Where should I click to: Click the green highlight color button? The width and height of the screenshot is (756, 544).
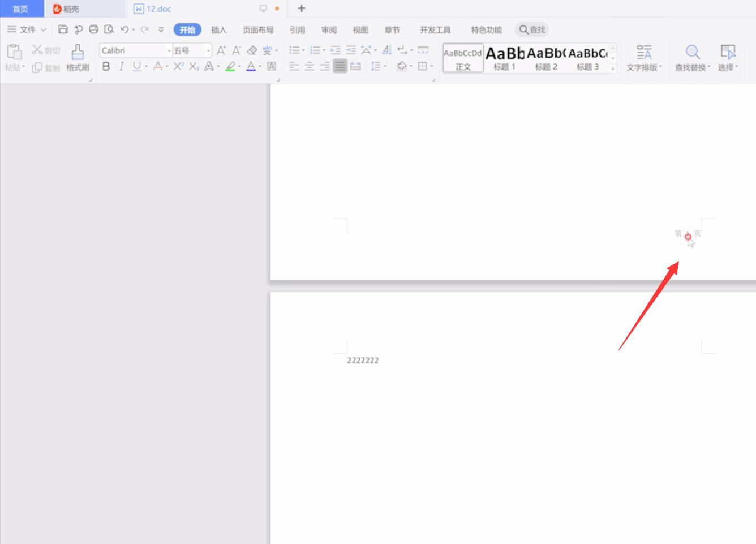230,66
